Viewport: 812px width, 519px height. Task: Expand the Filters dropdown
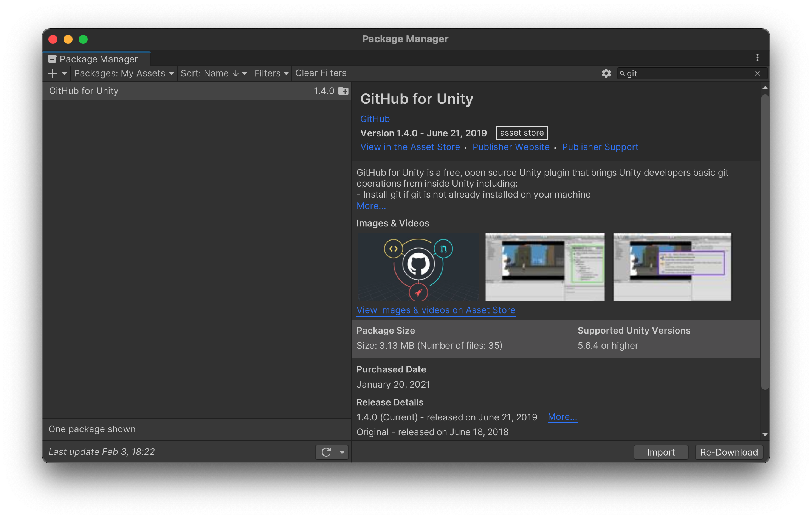(x=271, y=73)
